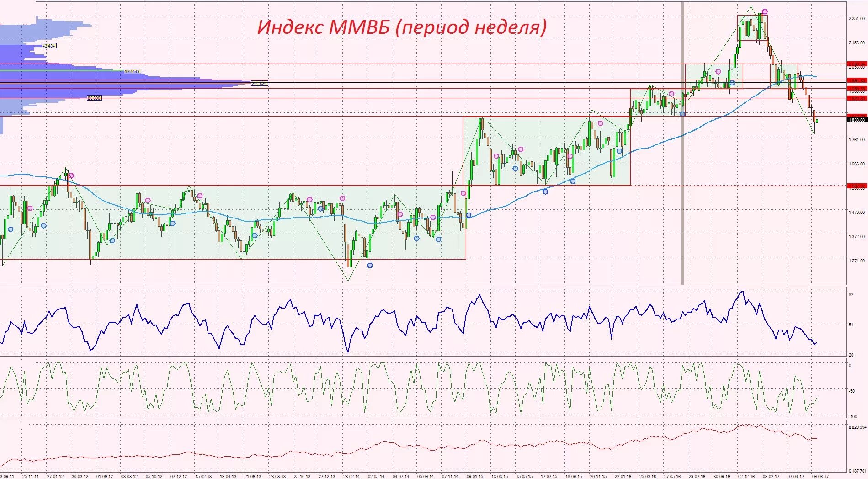Select the 1 372.00 price axis label
This screenshot has height=479, width=868.
point(857,237)
